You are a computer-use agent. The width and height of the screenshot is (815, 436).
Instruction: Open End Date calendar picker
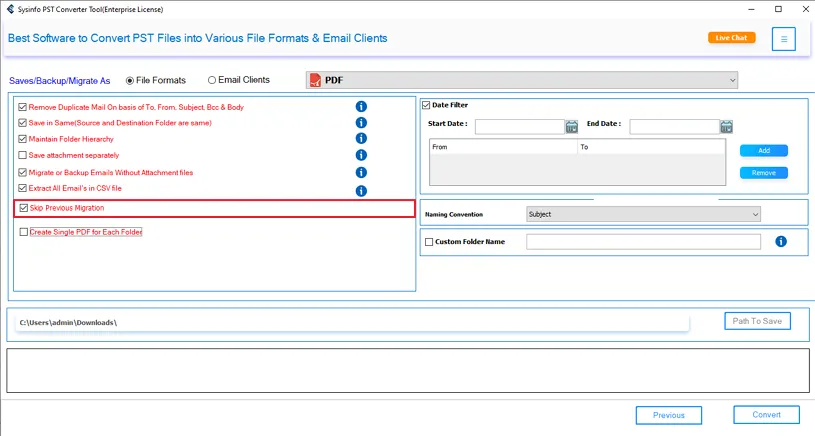pos(726,126)
